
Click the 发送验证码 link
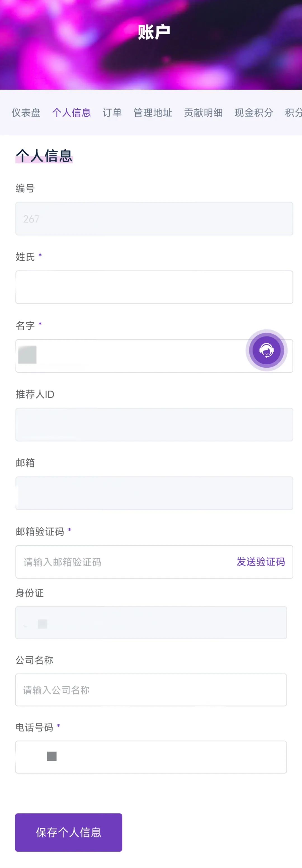261,562
